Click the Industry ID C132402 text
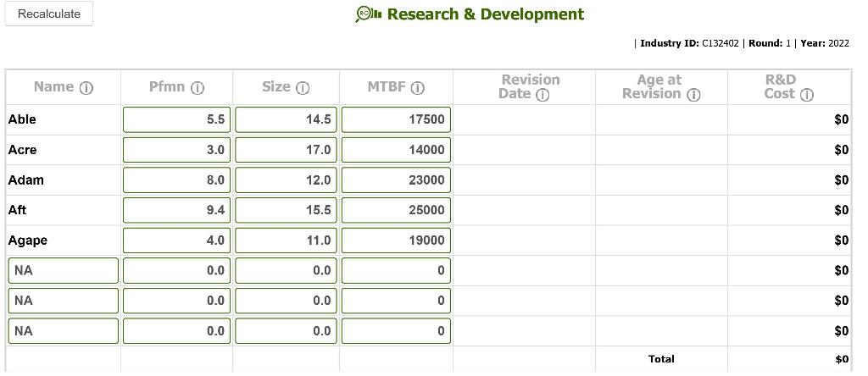 (x=689, y=44)
